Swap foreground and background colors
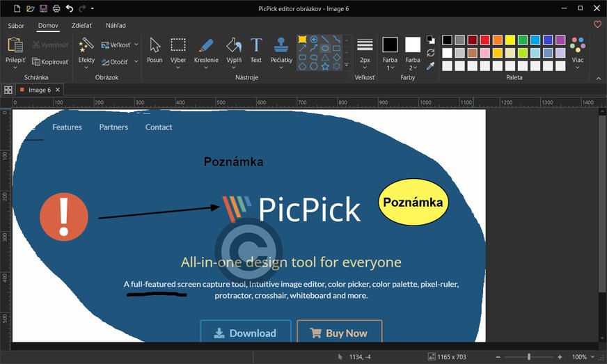This screenshot has width=607, height=364. point(431,53)
